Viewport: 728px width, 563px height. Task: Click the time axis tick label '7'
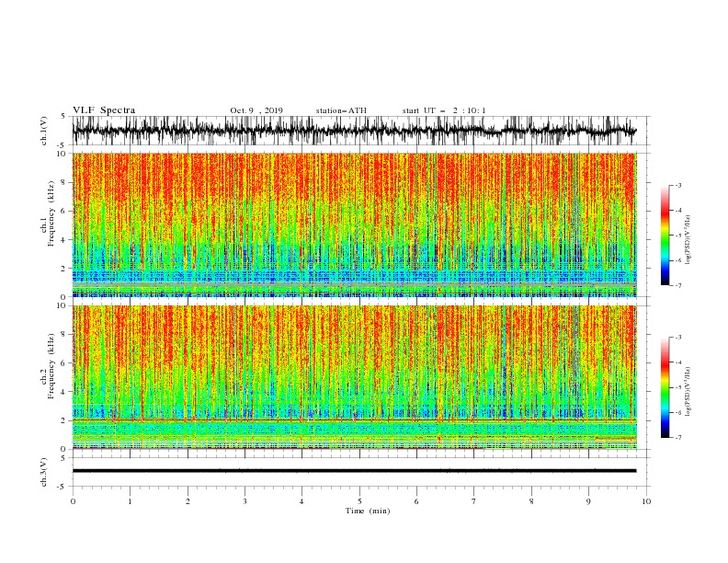(474, 501)
